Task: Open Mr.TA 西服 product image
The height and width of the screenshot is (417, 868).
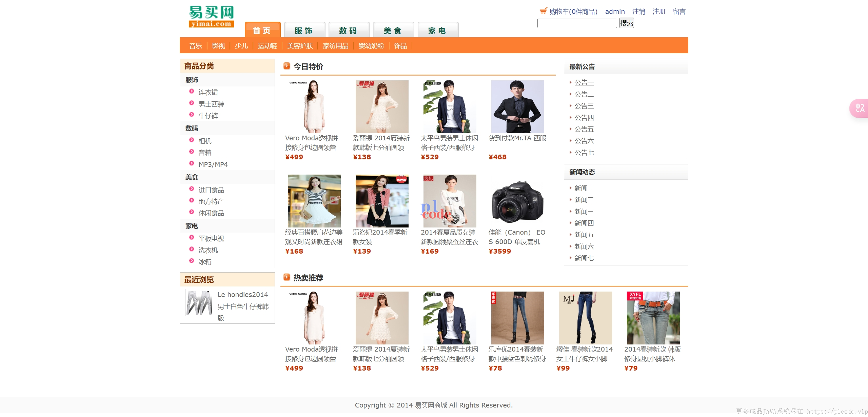Action: coord(518,107)
